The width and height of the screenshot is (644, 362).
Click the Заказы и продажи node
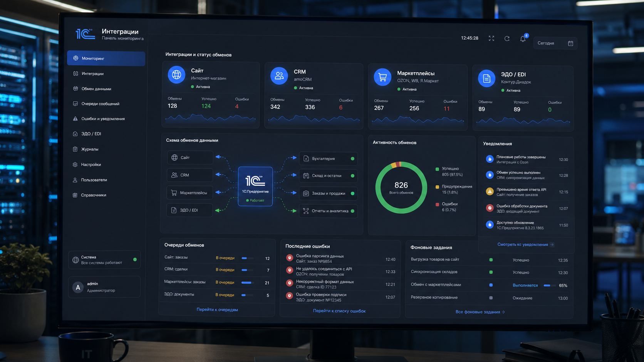click(x=328, y=194)
